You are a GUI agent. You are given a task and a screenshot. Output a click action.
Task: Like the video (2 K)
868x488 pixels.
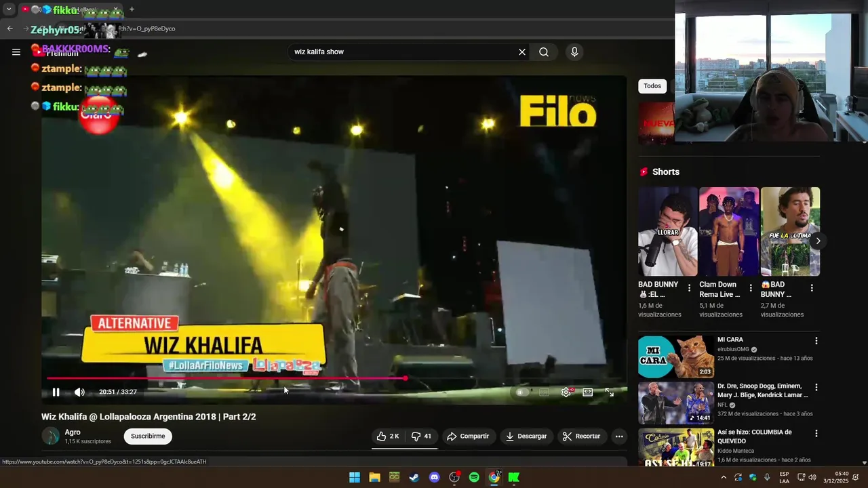click(x=388, y=436)
